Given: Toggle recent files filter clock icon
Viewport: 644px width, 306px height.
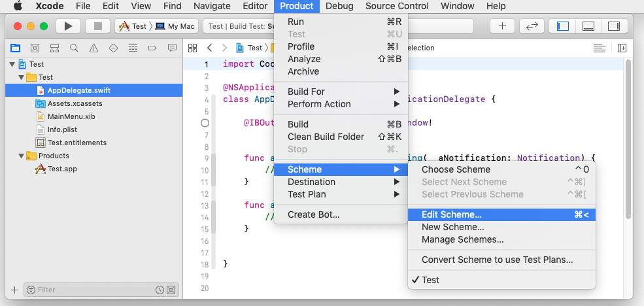Looking at the screenshot, I should point(160,290).
